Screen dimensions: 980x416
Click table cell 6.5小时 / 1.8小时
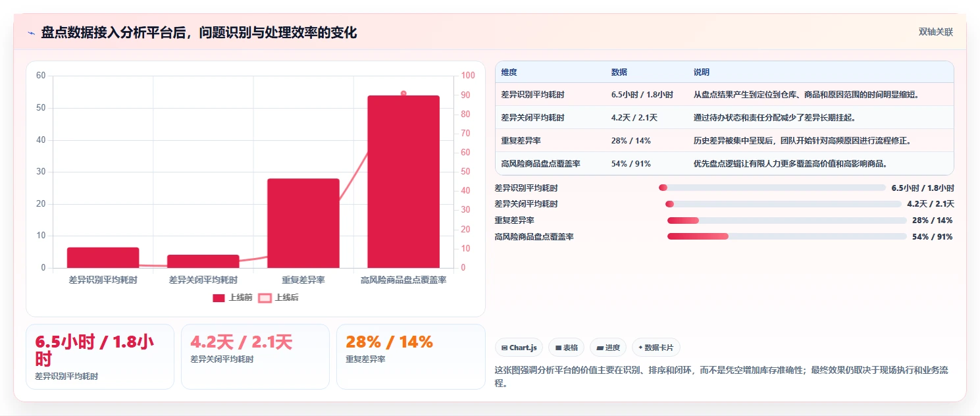pyautogui.click(x=642, y=95)
